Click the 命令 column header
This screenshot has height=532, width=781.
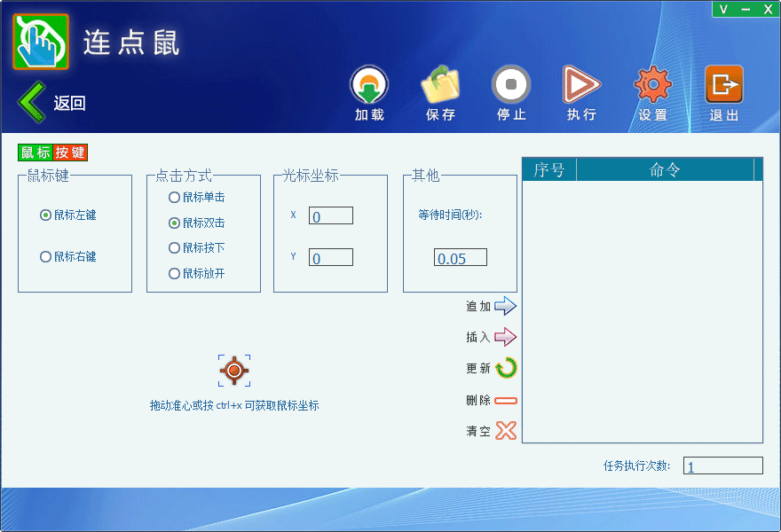[x=665, y=169]
